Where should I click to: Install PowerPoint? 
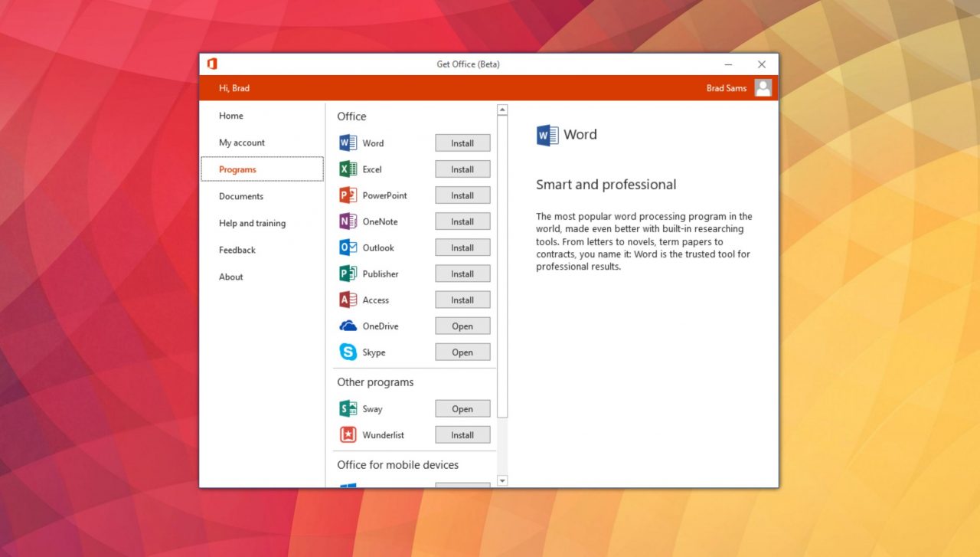click(462, 195)
